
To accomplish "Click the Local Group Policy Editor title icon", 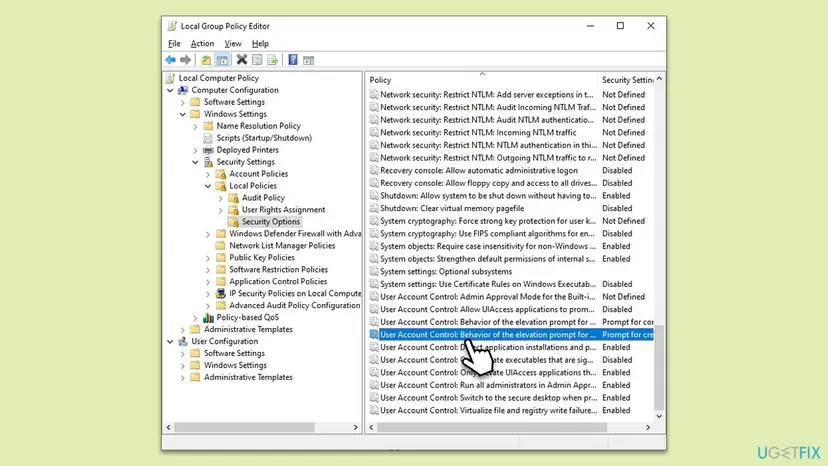I will 172,26.
